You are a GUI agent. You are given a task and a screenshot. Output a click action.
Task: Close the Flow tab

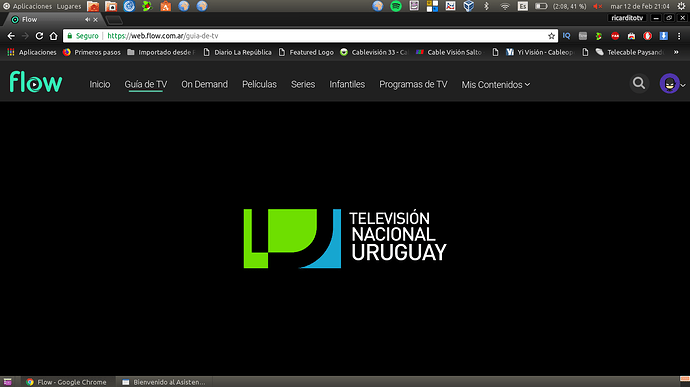click(x=95, y=19)
